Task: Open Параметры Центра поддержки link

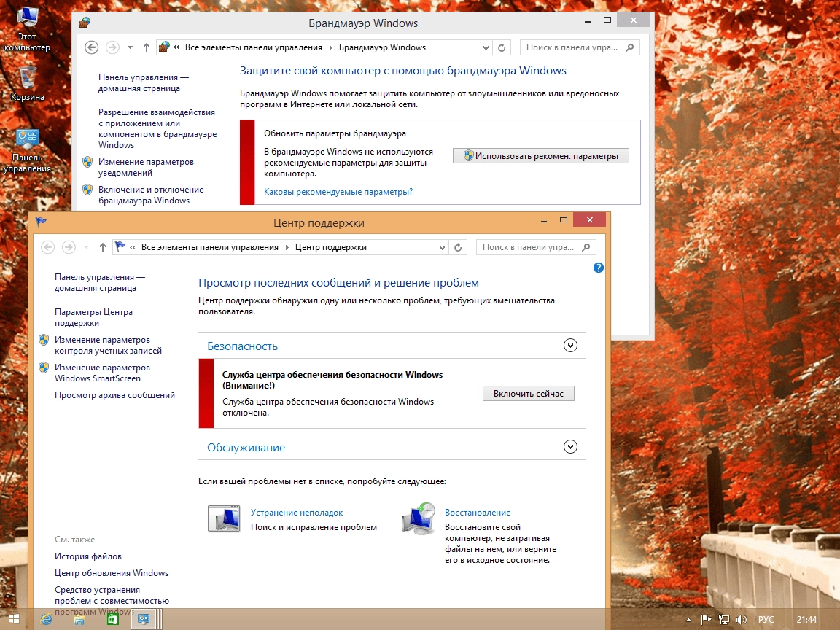Action: point(93,317)
